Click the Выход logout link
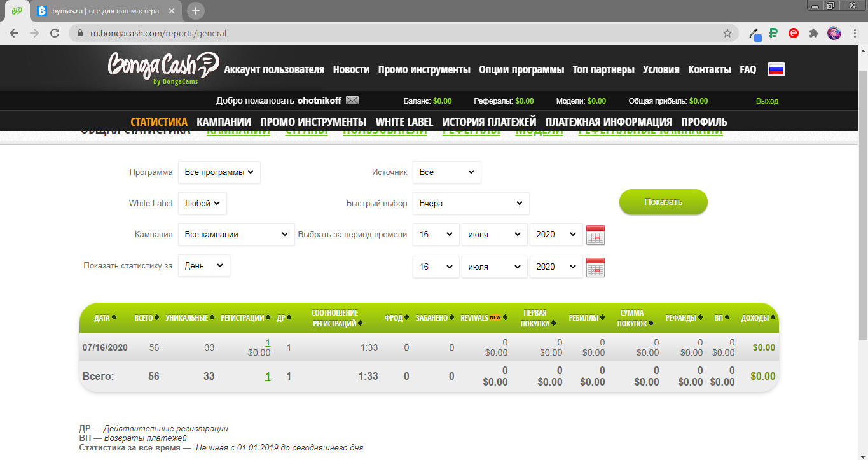Screen dimensions: 868x460 pyautogui.click(x=767, y=101)
